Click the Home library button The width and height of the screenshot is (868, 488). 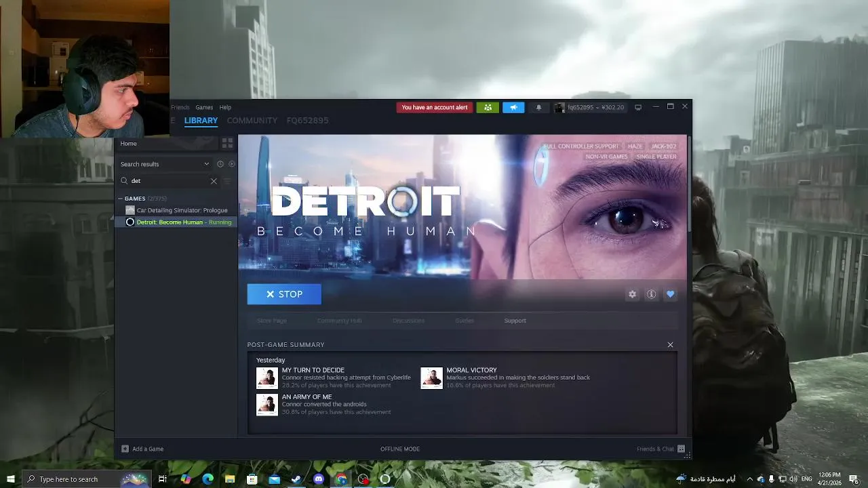[x=167, y=144]
